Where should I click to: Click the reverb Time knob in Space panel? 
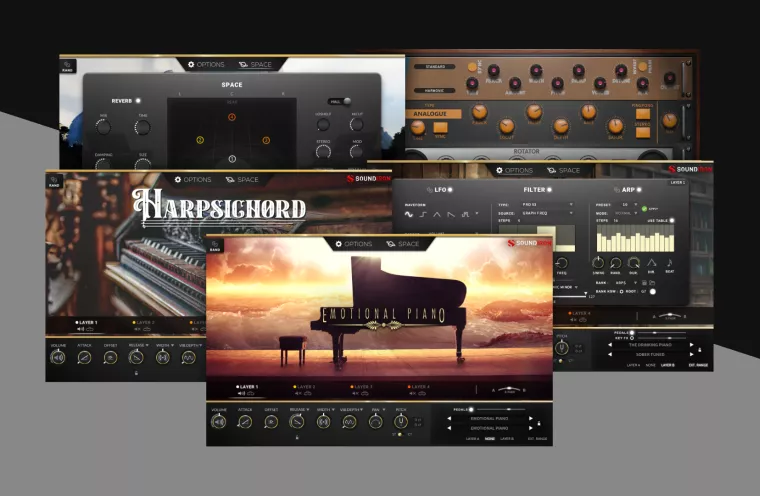click(x=142, y=128)
